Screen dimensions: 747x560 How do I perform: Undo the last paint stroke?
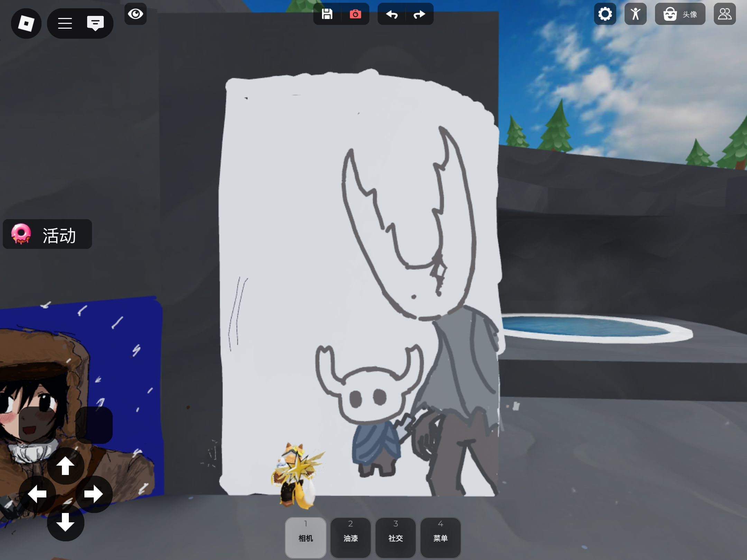click(x=392, y=14)
